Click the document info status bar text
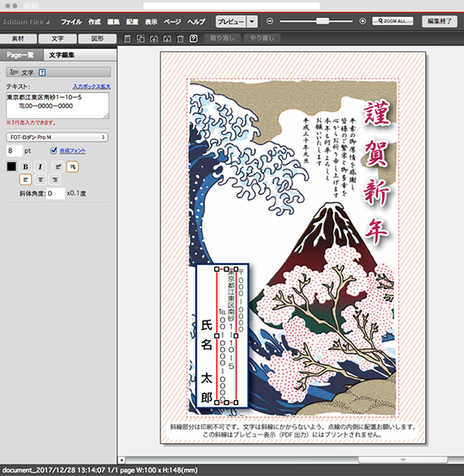Image resolution: width=464 pixels, height=476 pixels. coord(100,470)
